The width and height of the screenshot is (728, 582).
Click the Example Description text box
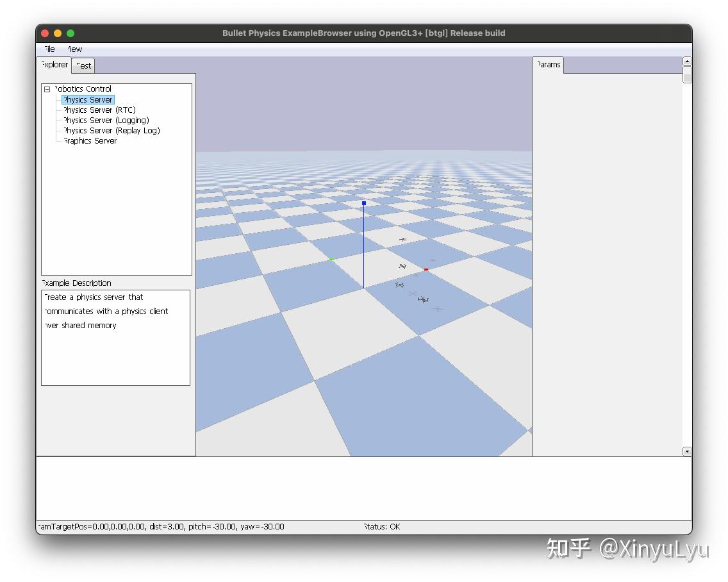115,338
